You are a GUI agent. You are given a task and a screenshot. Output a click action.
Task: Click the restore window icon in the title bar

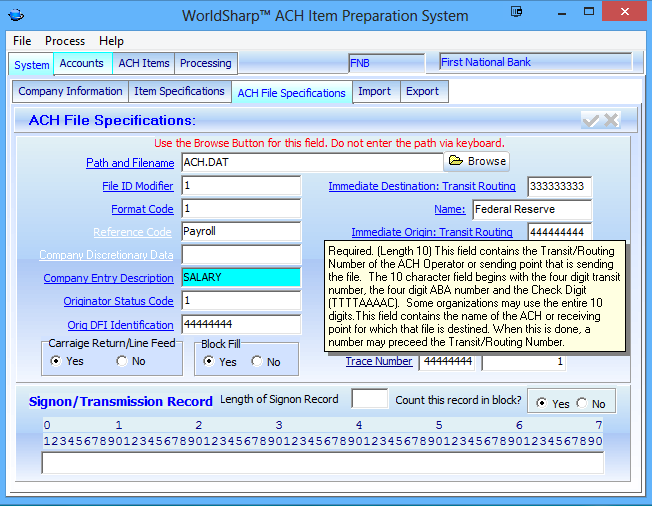pyautogui.click(x=516, y=12)
